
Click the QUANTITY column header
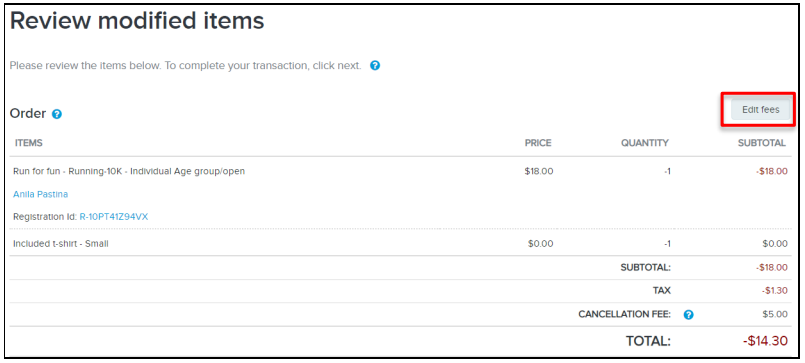645,143
